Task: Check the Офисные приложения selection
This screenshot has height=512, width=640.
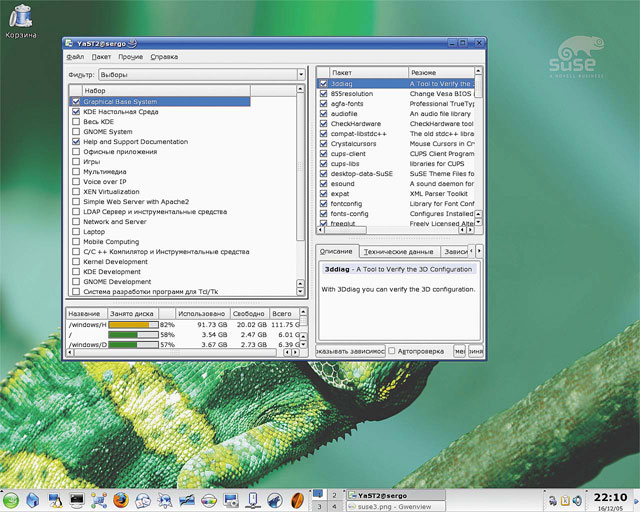Action: [x=76, y=151]
